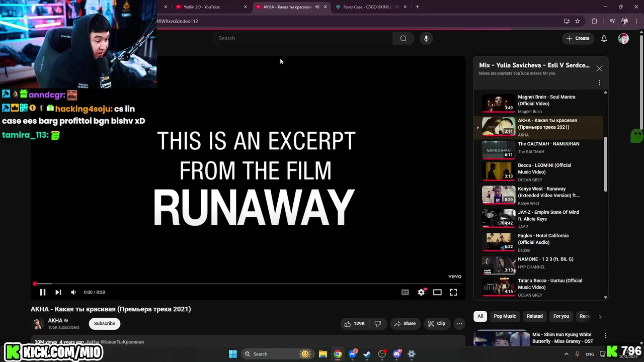Pause the video with the pause button

[x=43, y=292]
